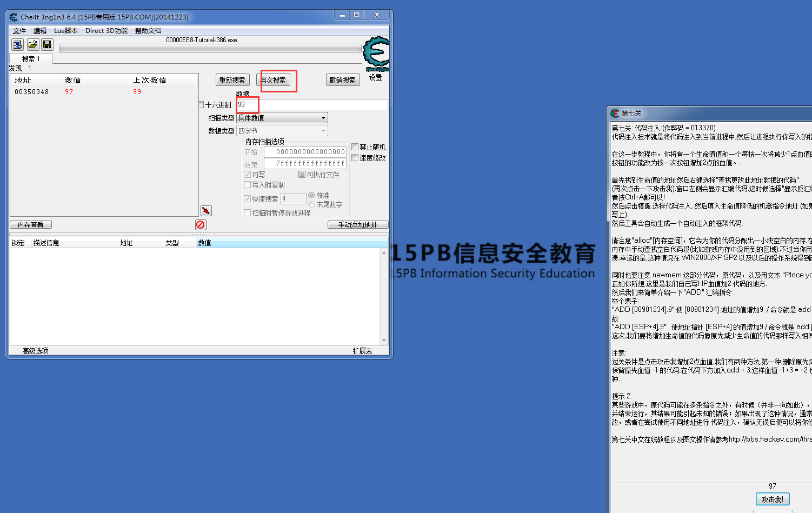Open the Direct 3D功能 menu
The width and height of the screenshot is (812, 513).
point(107,31)
